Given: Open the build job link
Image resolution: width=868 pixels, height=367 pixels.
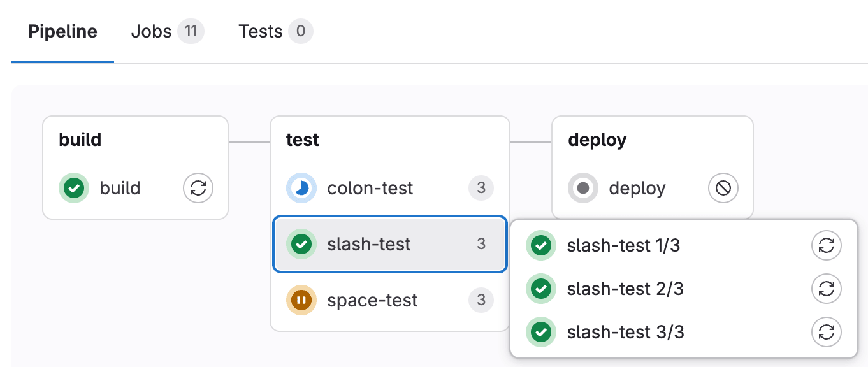Looking at the screenshot, I should 120,188.
